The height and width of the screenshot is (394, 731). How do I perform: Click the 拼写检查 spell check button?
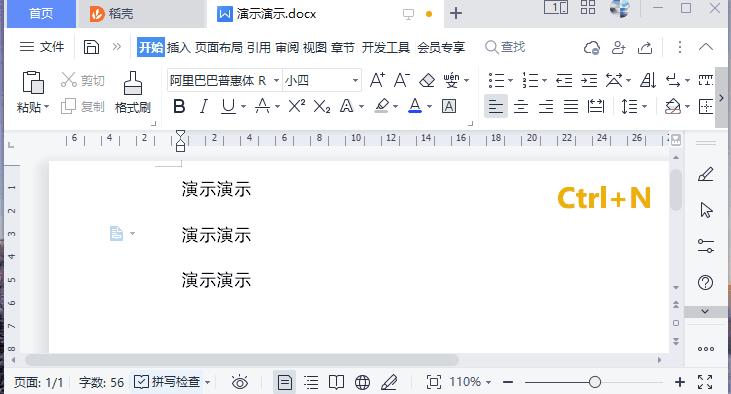(172, 382)
